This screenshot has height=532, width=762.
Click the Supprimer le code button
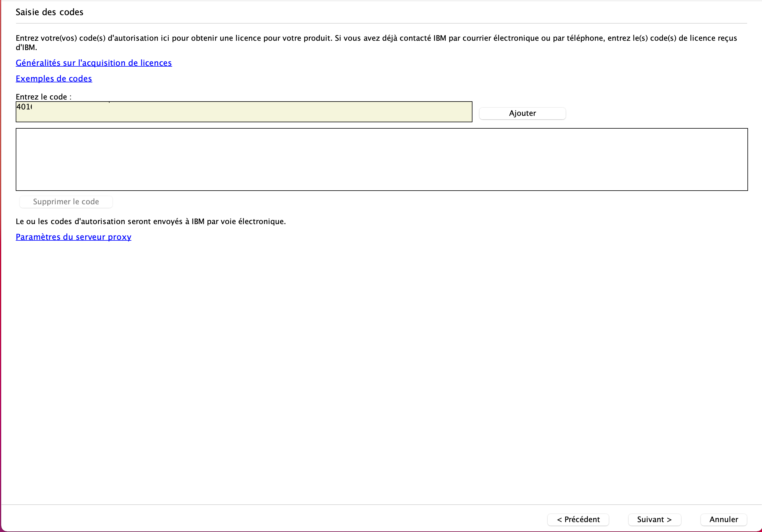click(66, 202)
